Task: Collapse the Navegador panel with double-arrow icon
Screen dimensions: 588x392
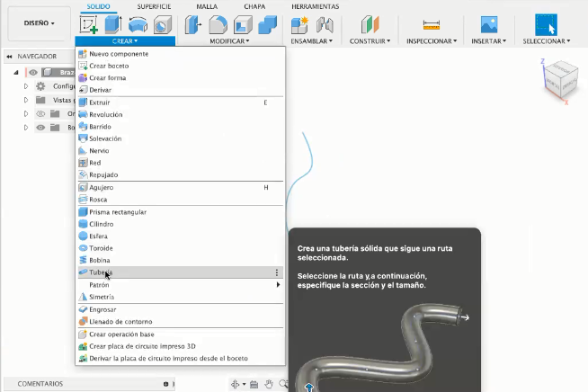Action: pyautogui.click(x=9, y=57)
